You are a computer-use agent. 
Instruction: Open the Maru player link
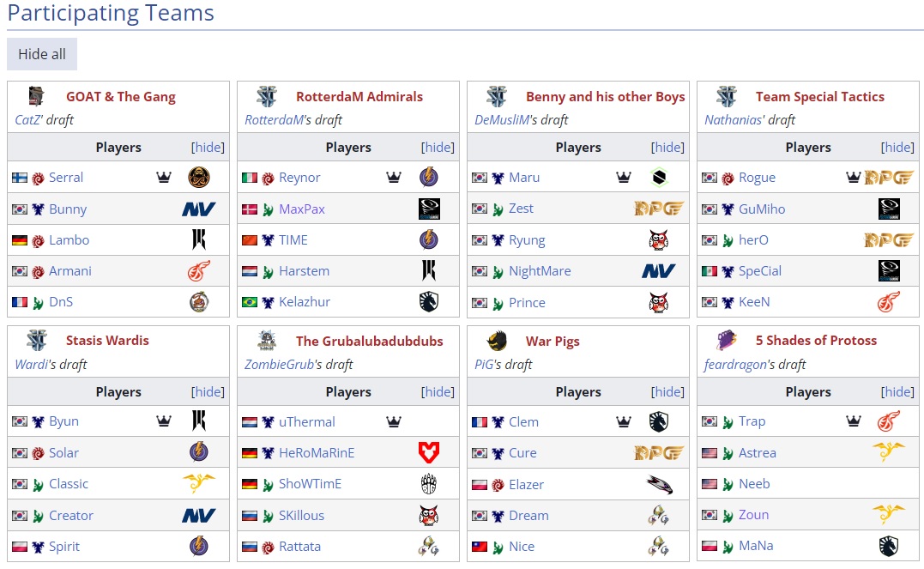pos(524,178)
